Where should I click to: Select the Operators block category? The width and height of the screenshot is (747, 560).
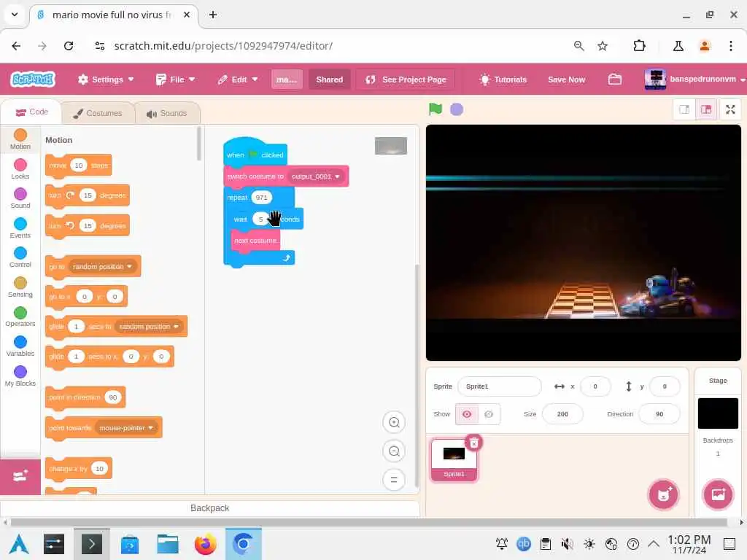click(20, 316)
